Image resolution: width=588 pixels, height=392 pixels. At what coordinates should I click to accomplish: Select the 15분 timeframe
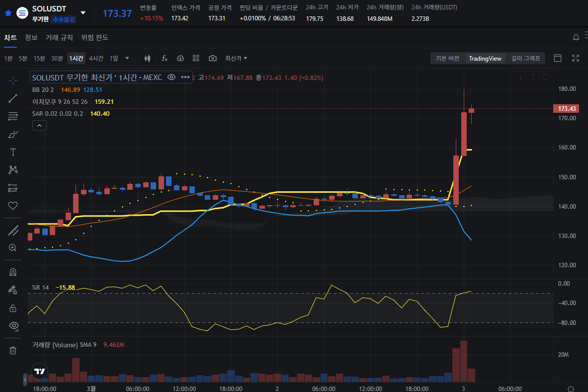(39, 58)
